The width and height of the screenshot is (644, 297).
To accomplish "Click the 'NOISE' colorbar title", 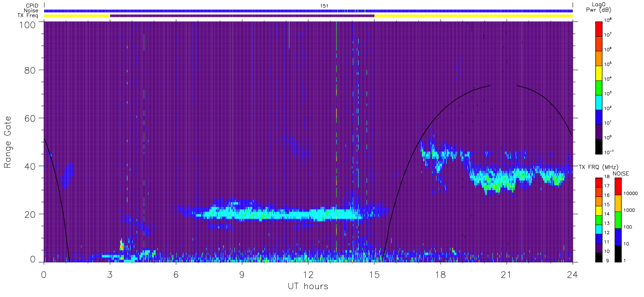I will coord(620,173).
